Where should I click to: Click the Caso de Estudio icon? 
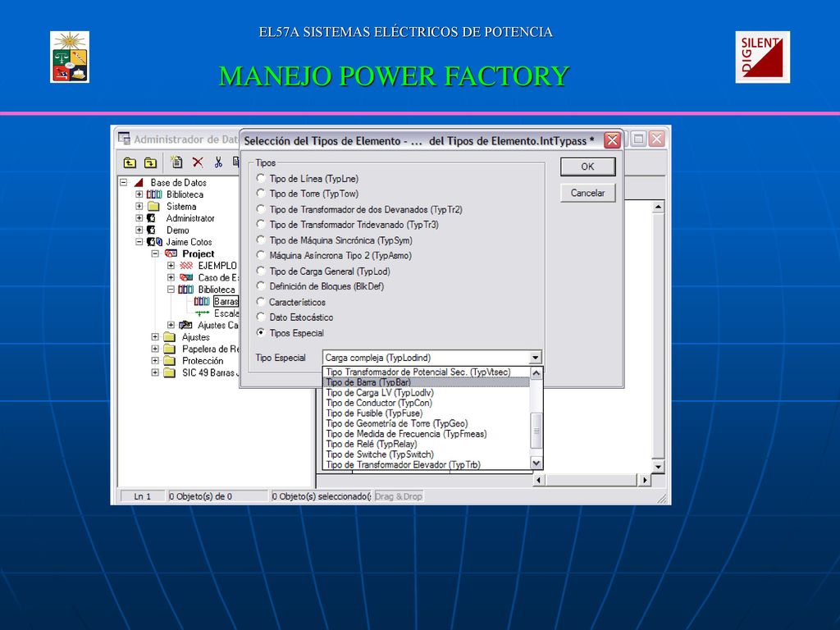click(186, 277)
